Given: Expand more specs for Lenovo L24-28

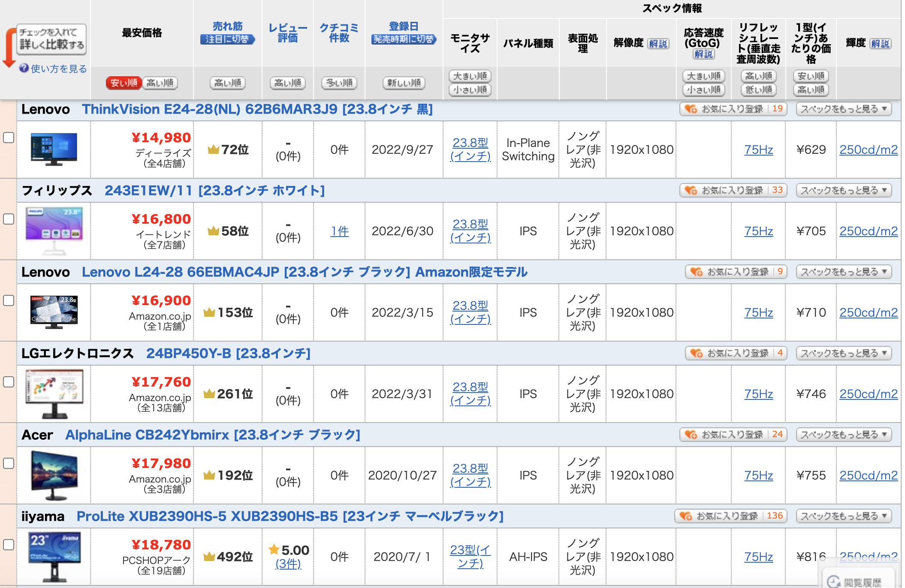Looking at the screenshot, I should (x=844, y=272).
